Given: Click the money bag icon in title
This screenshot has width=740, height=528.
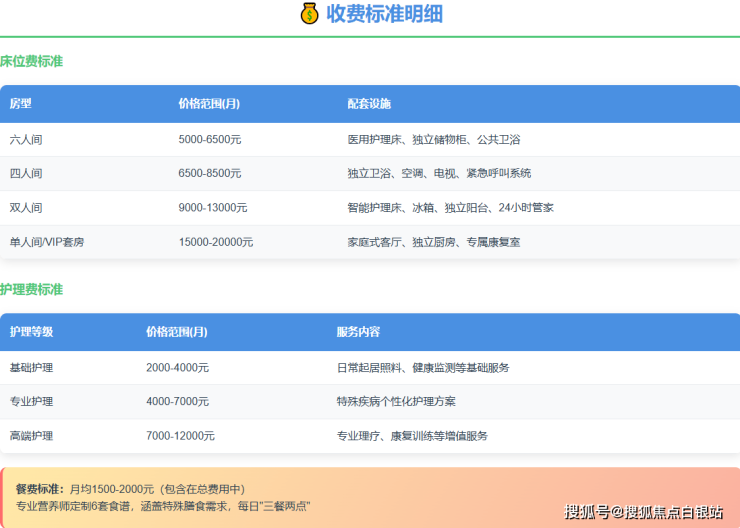Looking at the screenshot, I should click(x=309, y=14).
